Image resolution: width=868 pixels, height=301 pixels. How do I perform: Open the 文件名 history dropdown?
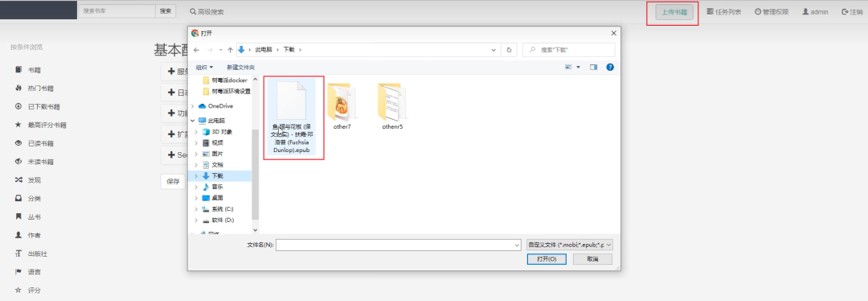(517, 245)
